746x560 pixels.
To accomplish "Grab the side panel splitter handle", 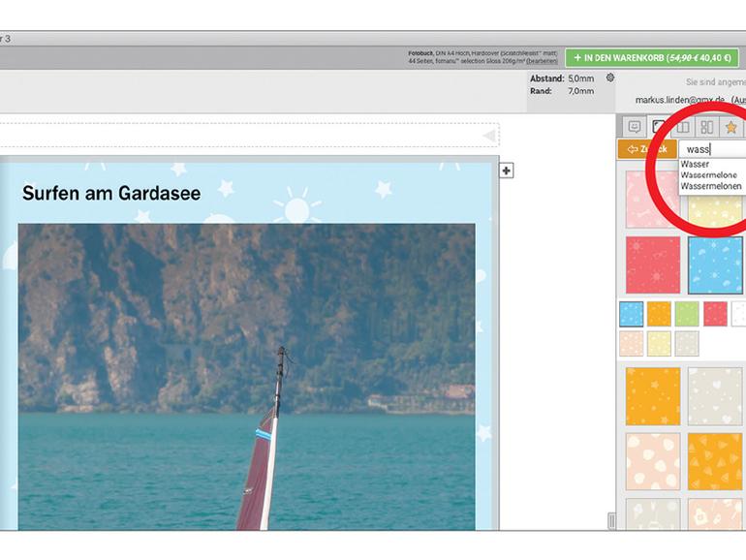I will pyautogui.click(x=612, y=521).
